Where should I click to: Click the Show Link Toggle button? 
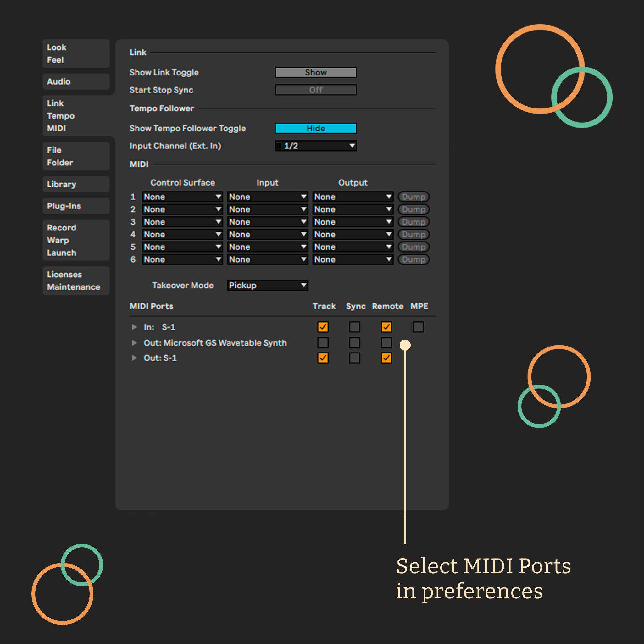pyautogui.click(x=316, y=72)
